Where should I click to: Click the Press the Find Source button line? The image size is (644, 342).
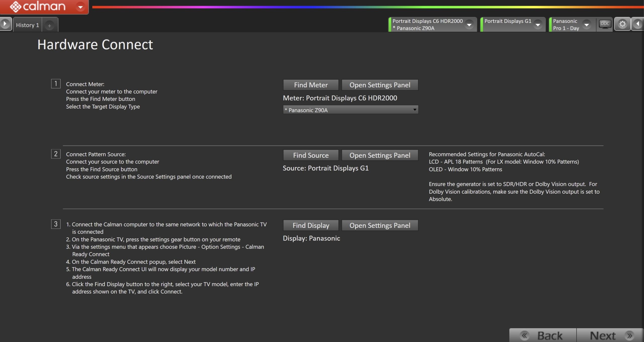point(102,169)
